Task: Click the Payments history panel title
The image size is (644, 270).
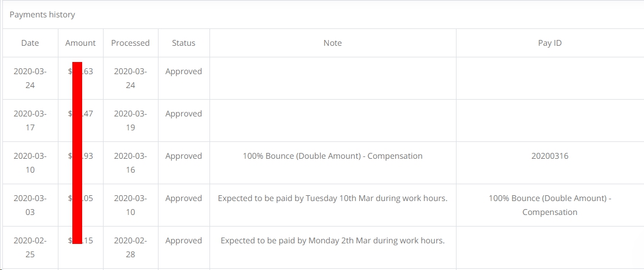Action: [42, 14]
